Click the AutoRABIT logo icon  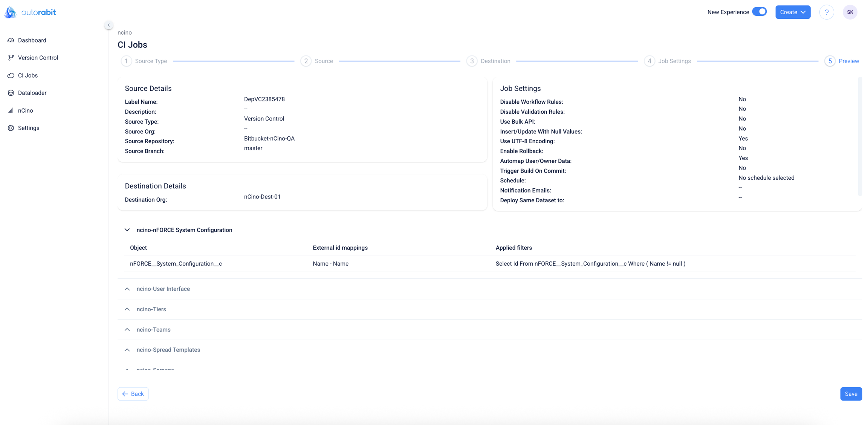[11, 12]
